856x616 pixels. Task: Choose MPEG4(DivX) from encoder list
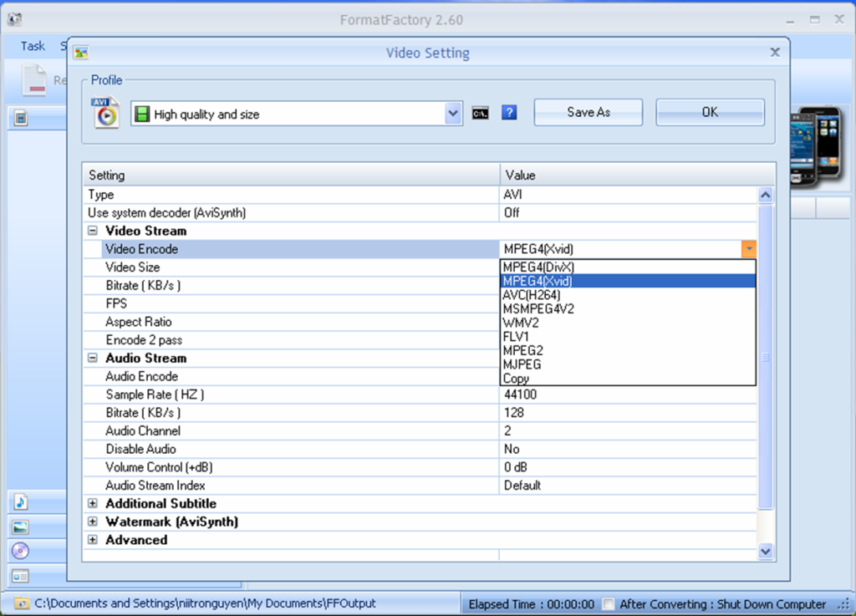coord(628,267)
